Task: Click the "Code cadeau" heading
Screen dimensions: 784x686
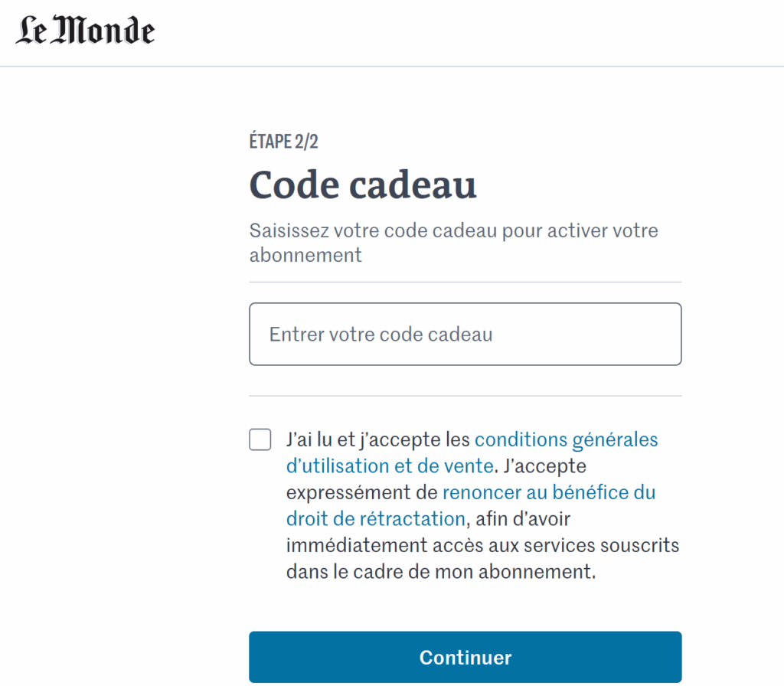Action: coord(363,185)
